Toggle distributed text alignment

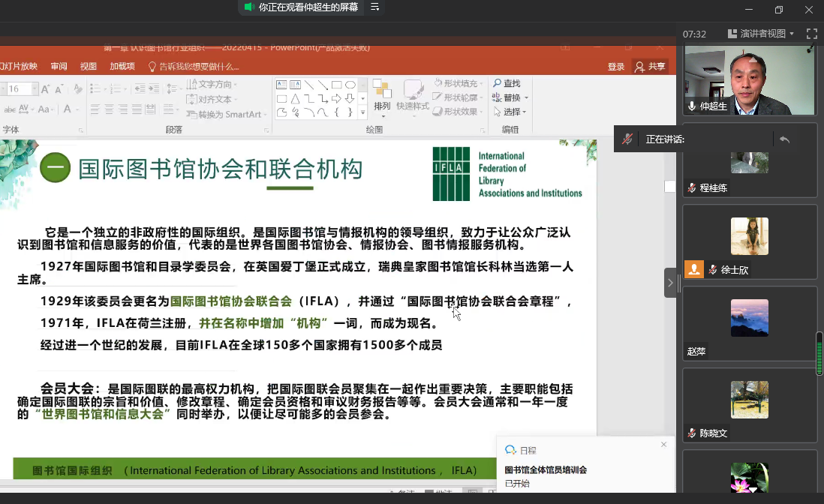tap(150, 109)
